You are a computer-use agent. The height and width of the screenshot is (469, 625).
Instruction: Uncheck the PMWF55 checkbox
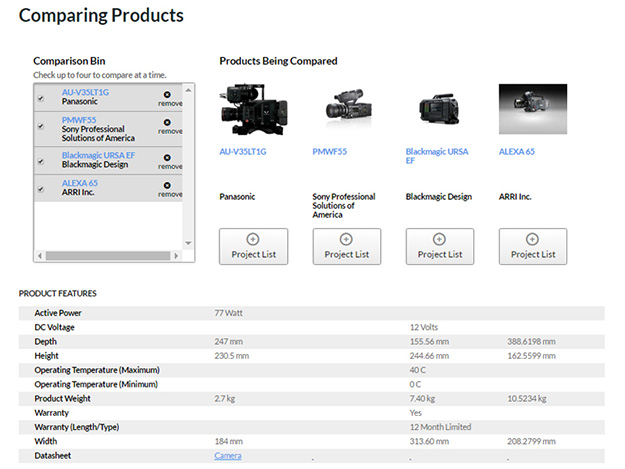click(x=40, y=127)
